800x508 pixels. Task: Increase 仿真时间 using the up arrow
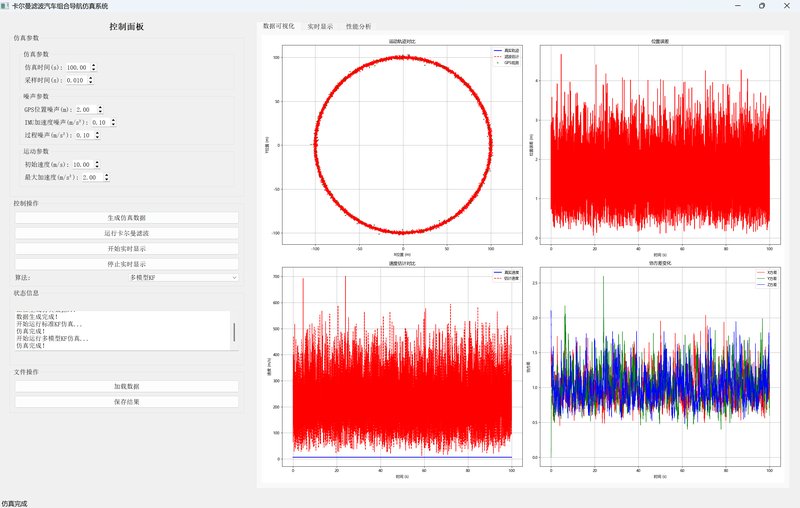pyautogui.click(x=93, y=65)
